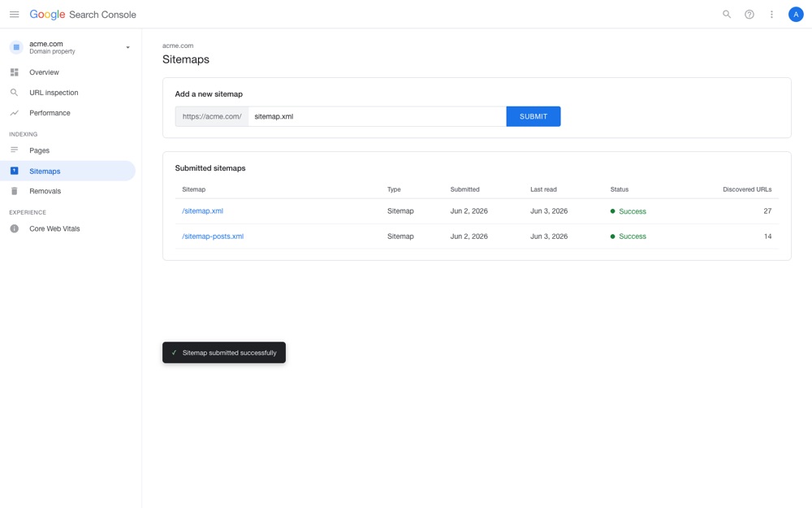The image size is (812, 508).
Task: Click the Last read column header
Action: pyautogui.click(x=543, y=189)
